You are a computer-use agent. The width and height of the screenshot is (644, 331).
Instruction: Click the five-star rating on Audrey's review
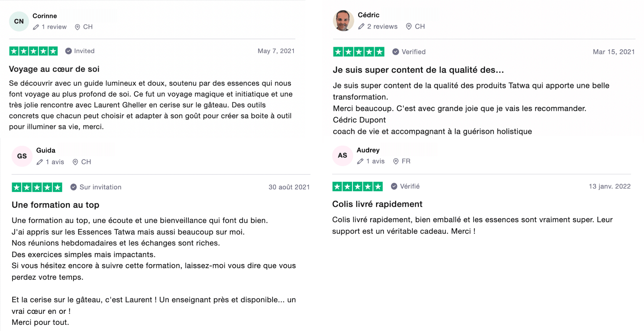(x=357, y=186)
